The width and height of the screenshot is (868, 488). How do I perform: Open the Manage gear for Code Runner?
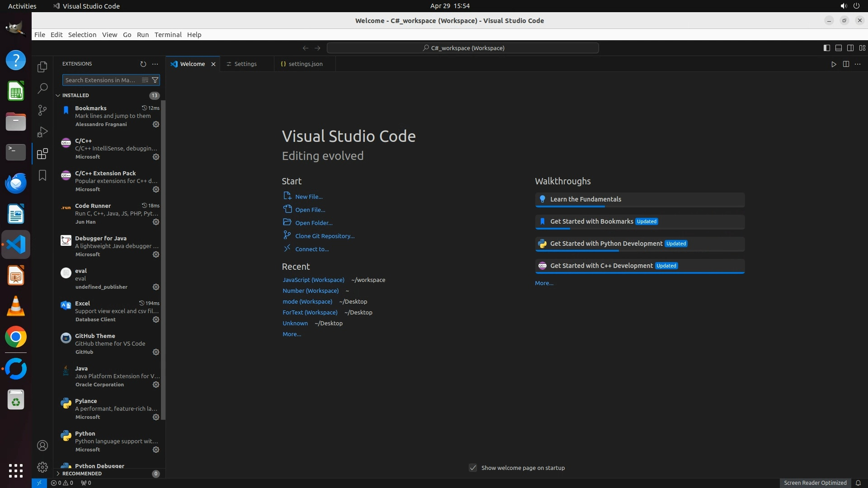click(156, 222)
